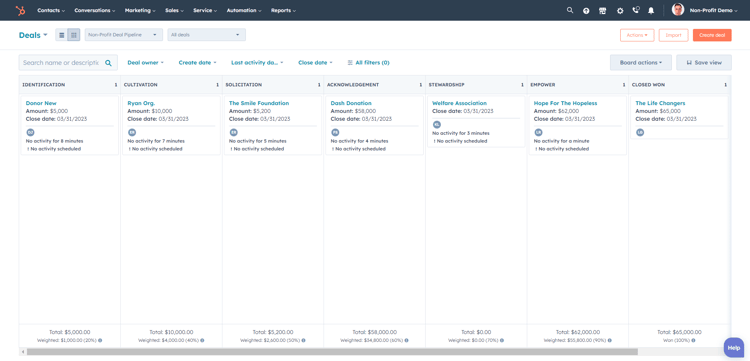Click the search magnifier in deal search box
Screen dimensions: 750x361
[108, 63]
